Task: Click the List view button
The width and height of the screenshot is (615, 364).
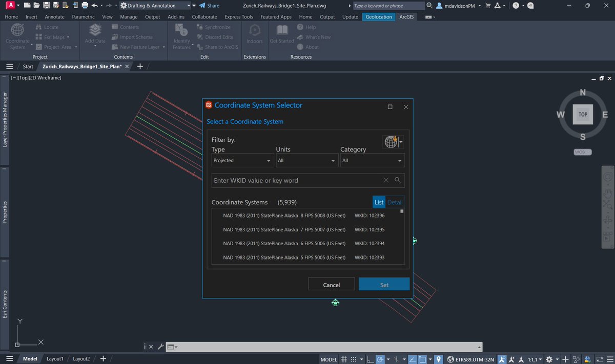Action: click(379, 202)
